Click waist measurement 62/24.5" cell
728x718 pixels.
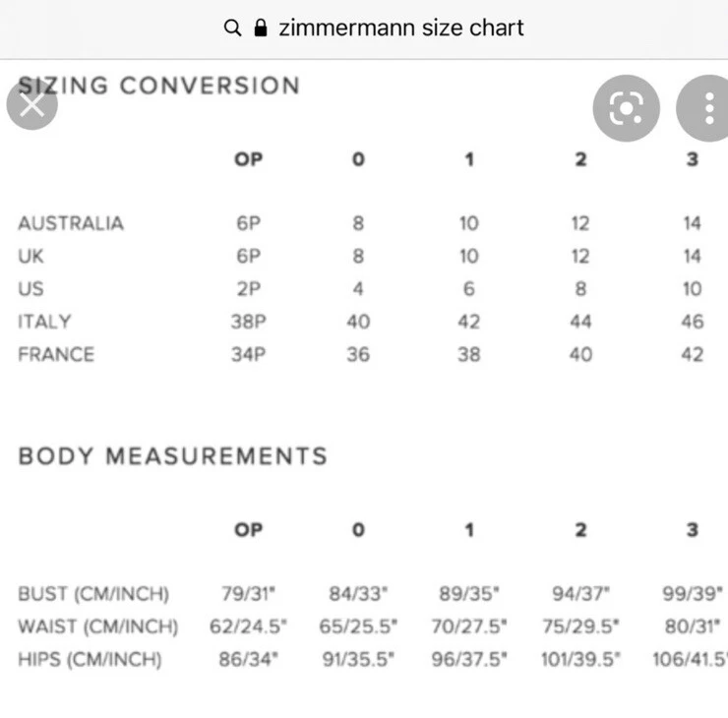click(248, 627)
